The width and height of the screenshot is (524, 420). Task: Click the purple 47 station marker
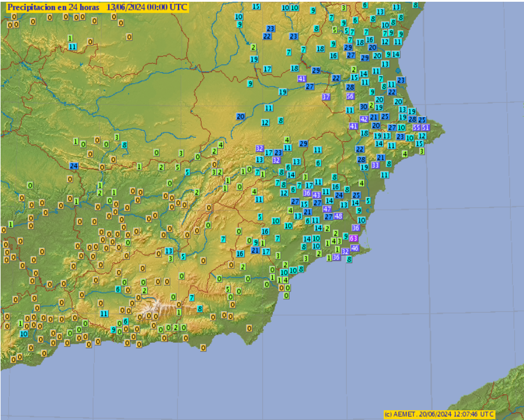(x=327, y=209)
